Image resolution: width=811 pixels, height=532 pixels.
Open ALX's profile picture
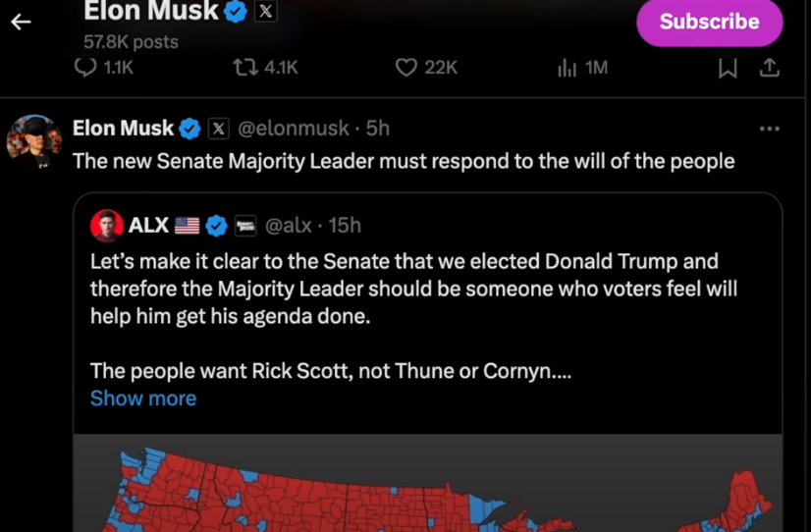coord(107,226)
